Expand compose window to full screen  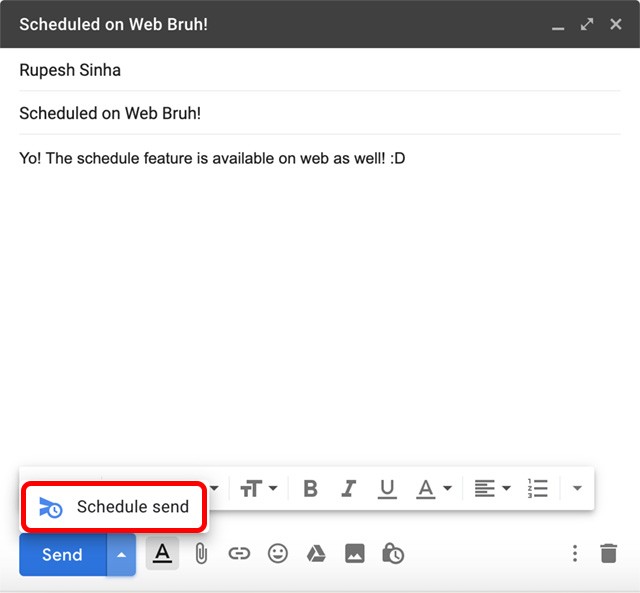point(587,24)
